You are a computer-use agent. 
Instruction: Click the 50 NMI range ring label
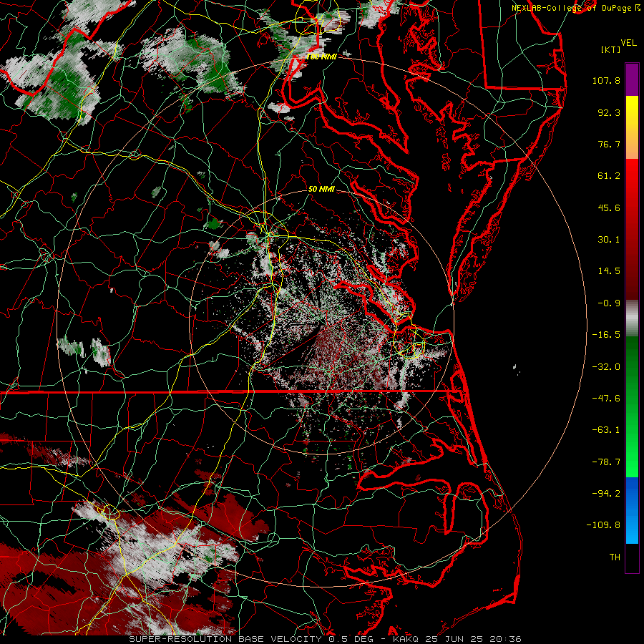[x=321, y=190]
